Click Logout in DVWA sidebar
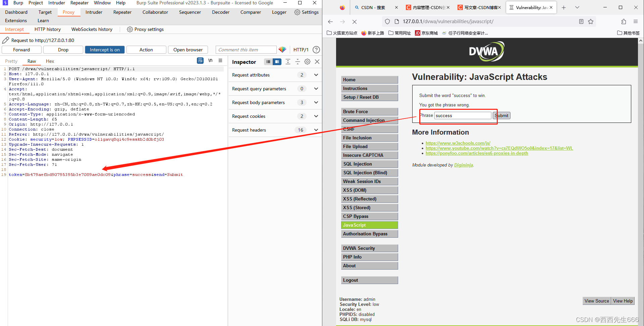The height and width of the screenshot is (326, 644). 370,280
